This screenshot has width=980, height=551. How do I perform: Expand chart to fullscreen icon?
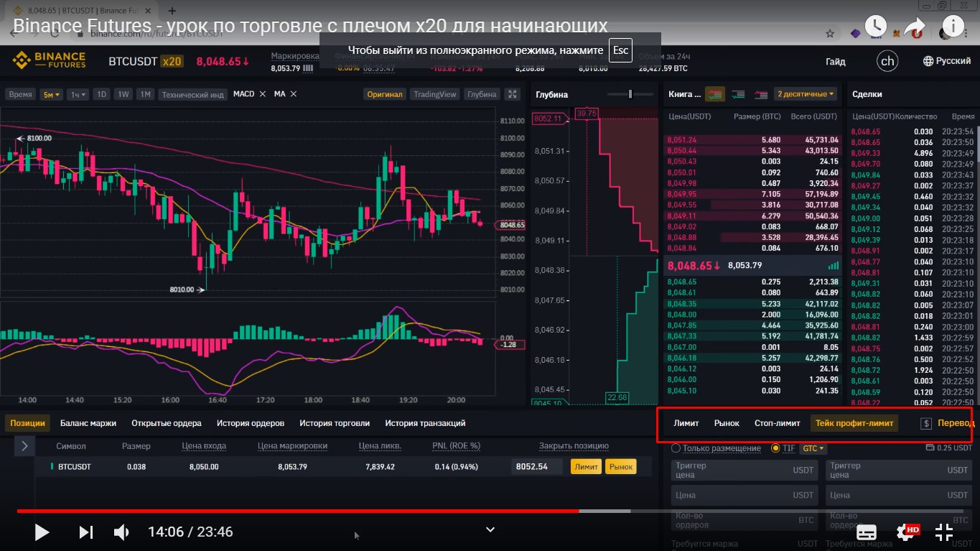pos(512,94)
